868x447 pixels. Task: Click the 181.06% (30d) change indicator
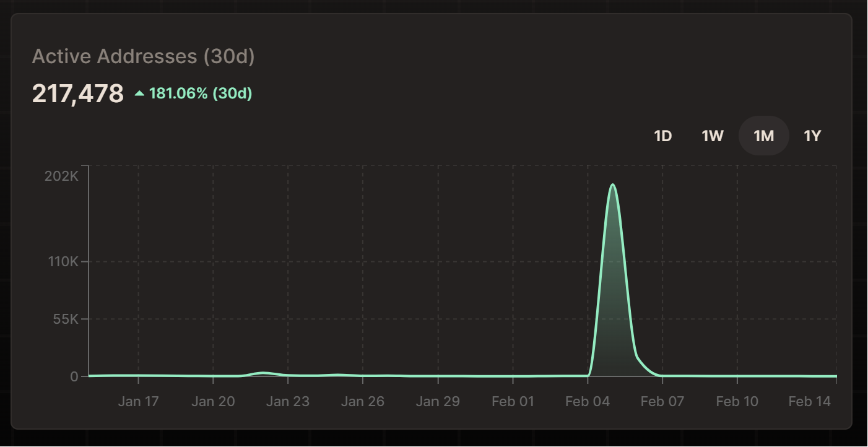(201, 94)
